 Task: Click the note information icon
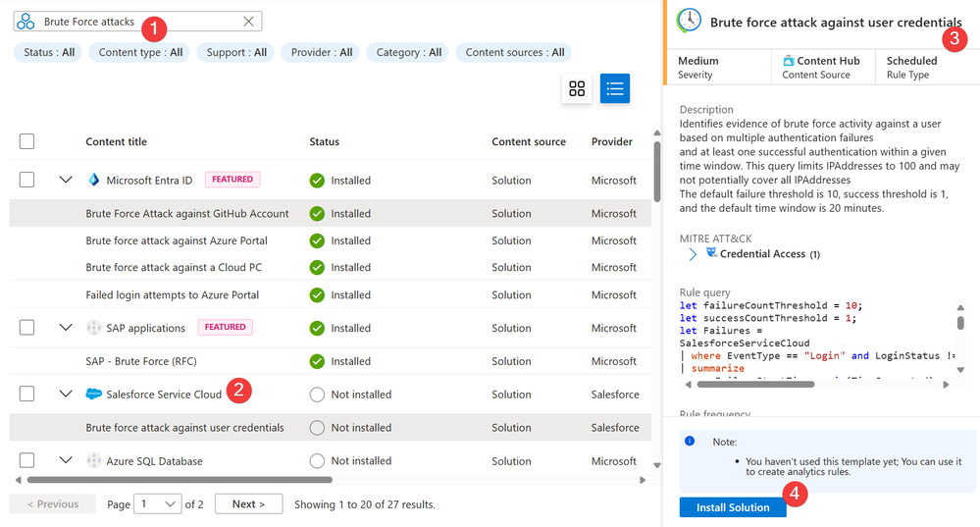690,441
